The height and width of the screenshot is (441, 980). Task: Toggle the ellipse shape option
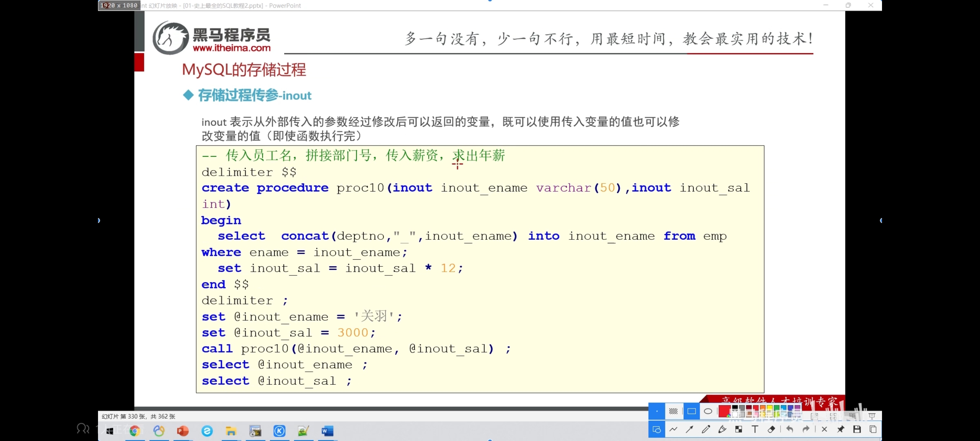[x=708, y=411]
